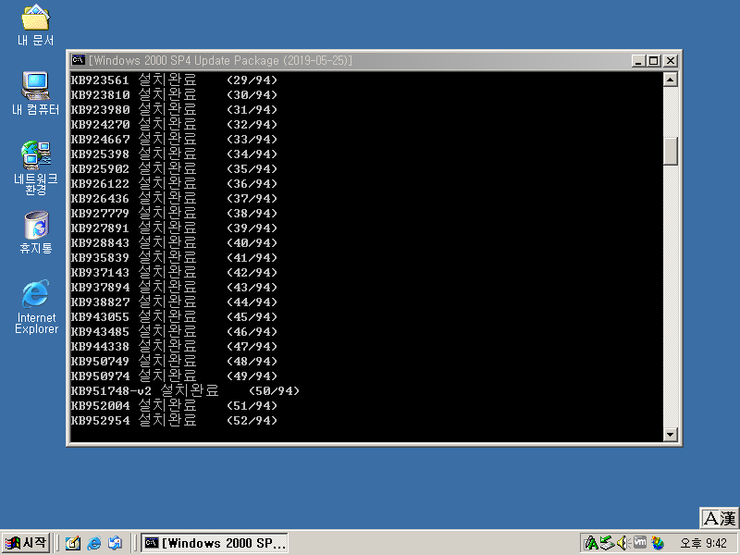This screenshot has height=555, width=740.
Task: Click the KB944338 line in console
Action: click(x=174, y=346)
